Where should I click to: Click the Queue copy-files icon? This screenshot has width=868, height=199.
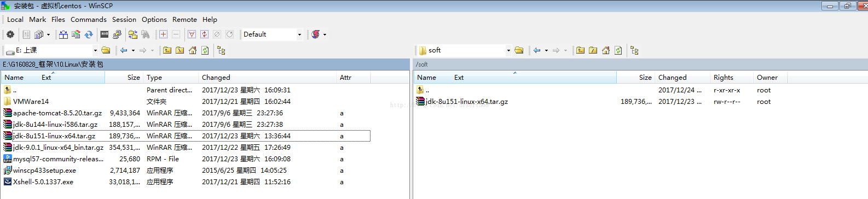[x=39, y=34]
